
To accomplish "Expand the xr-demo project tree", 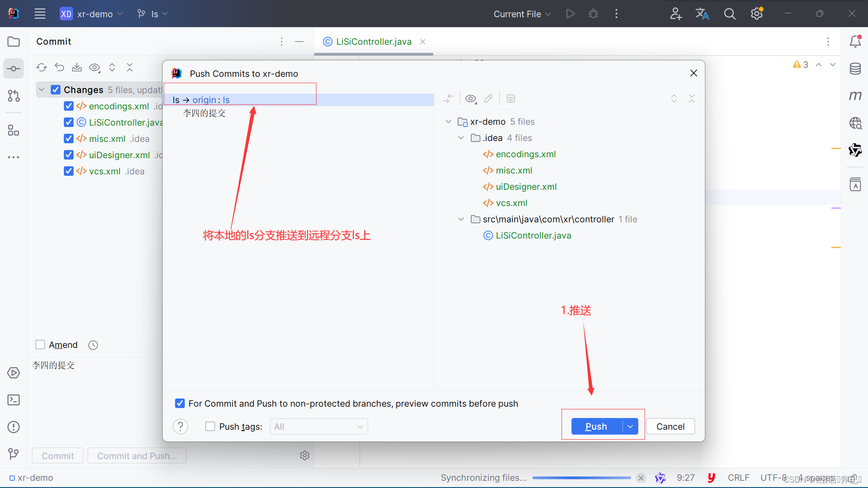I will 449,122.
